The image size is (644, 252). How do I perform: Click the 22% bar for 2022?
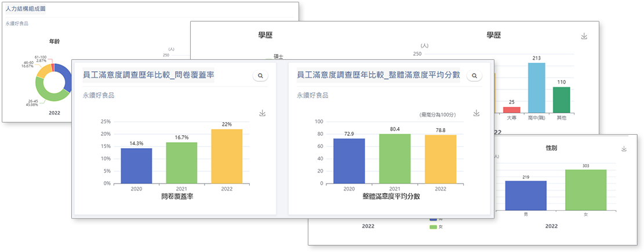[227, 156]
